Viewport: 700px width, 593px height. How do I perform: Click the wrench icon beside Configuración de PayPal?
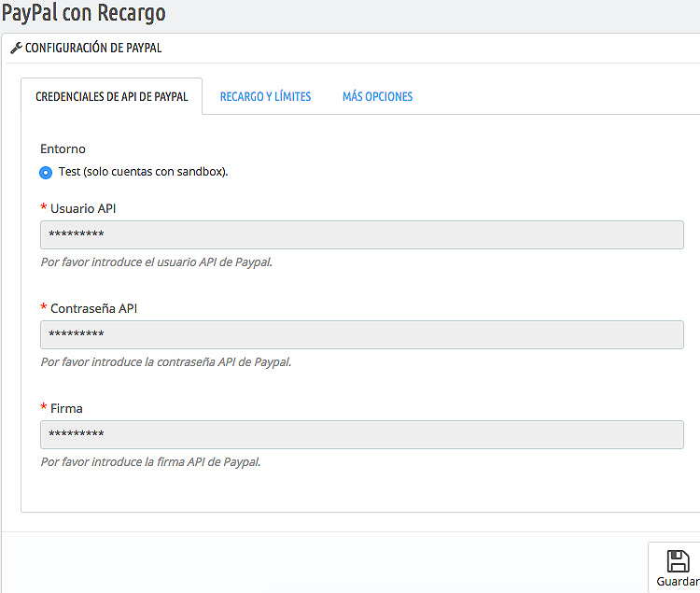point(16,48)
